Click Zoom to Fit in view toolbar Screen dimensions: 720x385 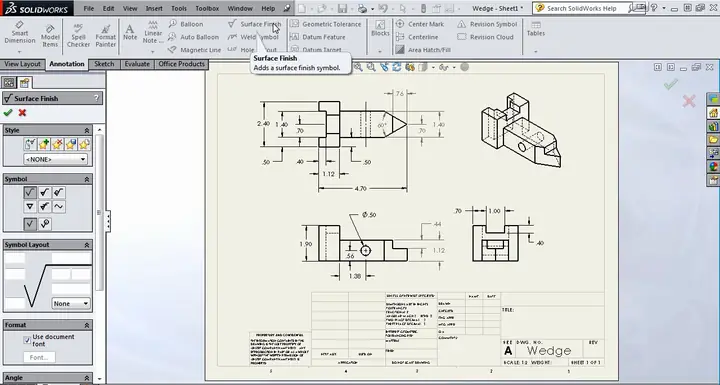[358, 67]
